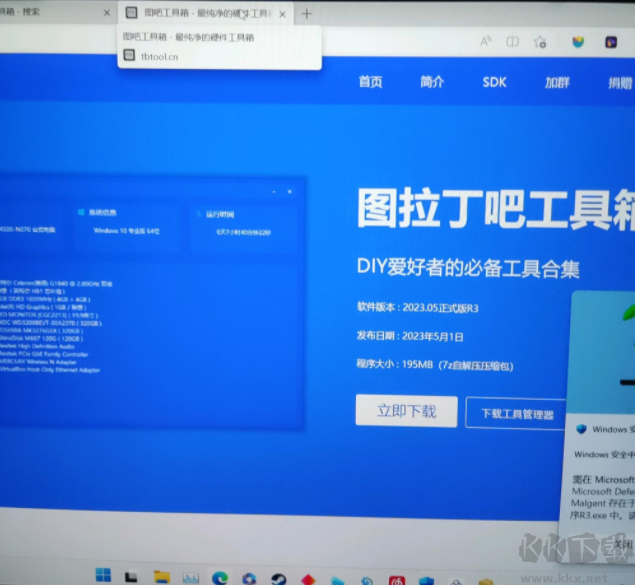The image size is (635, 585).
Task: Click DIY爱好者的必备工具合集 subtitle
Action: click(468, 268)
